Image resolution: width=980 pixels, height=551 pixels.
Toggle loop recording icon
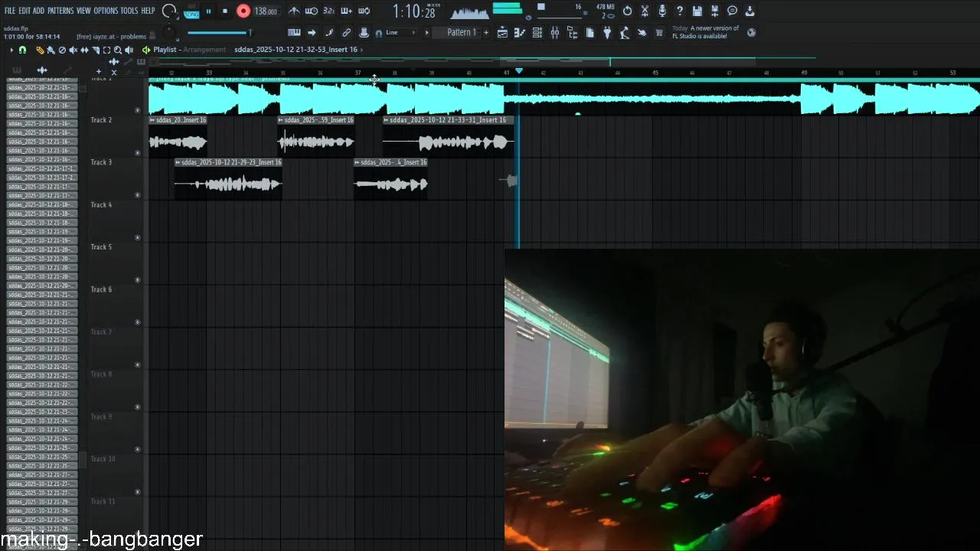coord(364,11)
